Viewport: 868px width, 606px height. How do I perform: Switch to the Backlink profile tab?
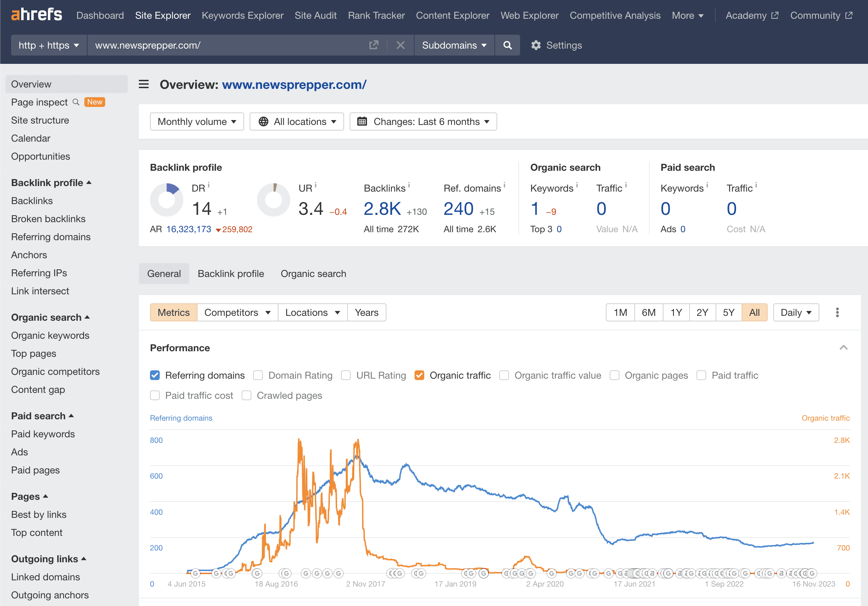(x=231, y=273)
